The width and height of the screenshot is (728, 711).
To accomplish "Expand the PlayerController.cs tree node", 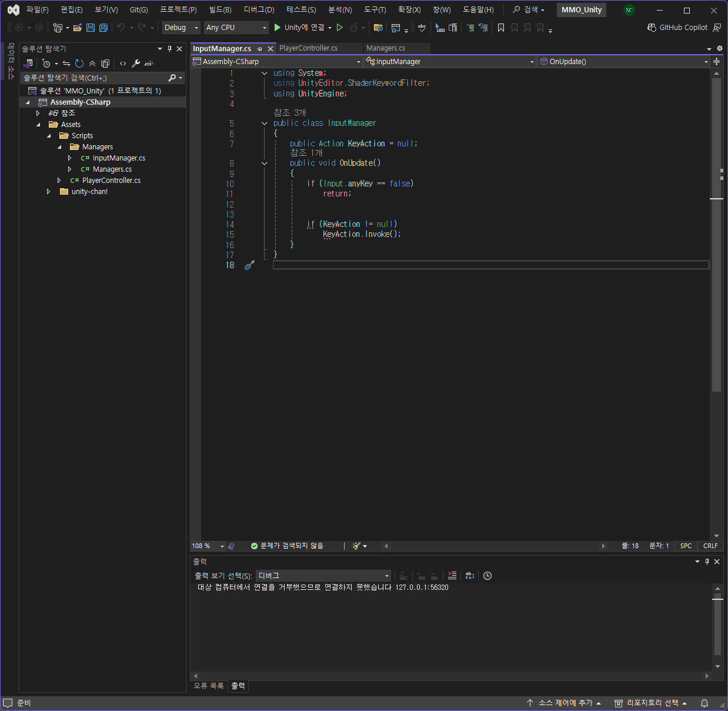I will click(x=59, y=181).
